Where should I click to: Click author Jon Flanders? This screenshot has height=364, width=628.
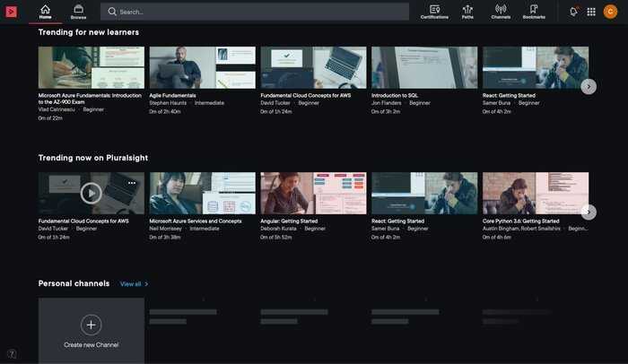[386, 103]
